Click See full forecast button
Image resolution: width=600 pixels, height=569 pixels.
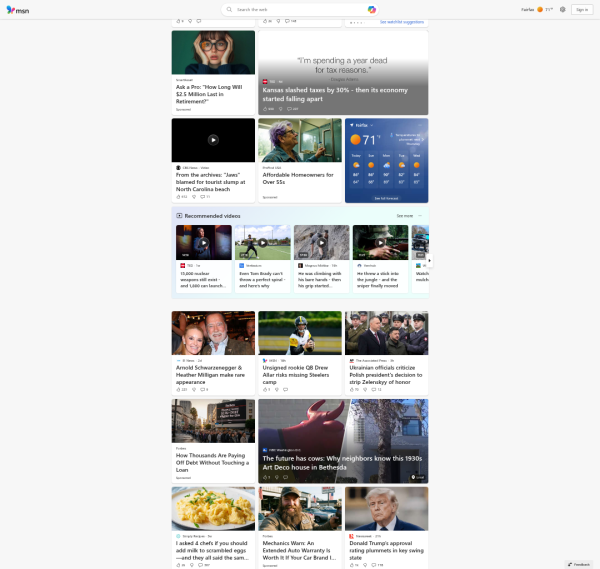(386, 198)
